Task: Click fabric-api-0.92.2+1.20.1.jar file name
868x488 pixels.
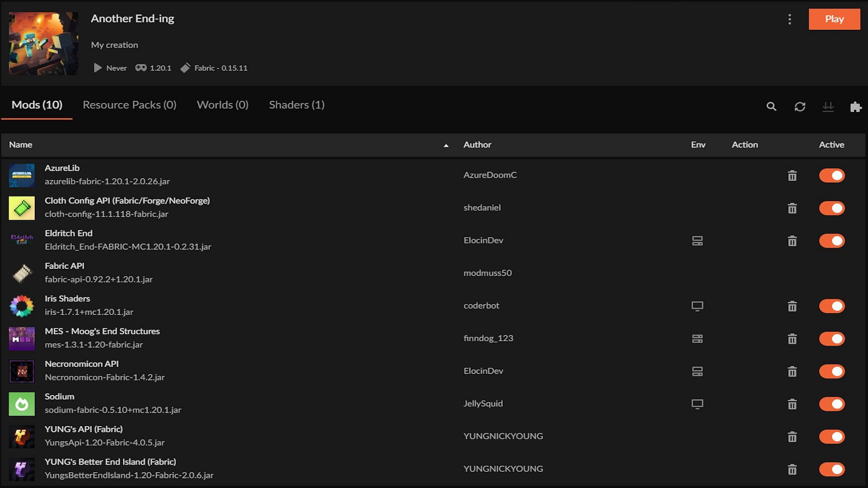Action: [x=99, y=279]
